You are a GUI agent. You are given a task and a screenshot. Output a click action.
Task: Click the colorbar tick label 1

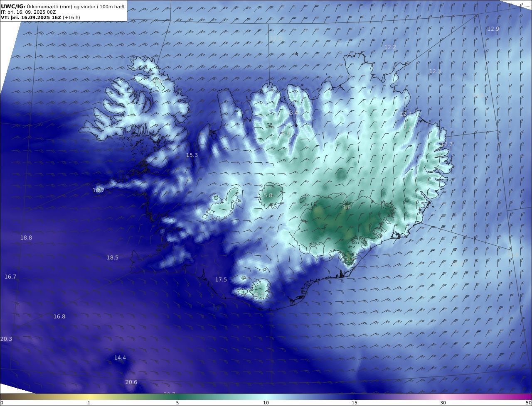point(89,403)
